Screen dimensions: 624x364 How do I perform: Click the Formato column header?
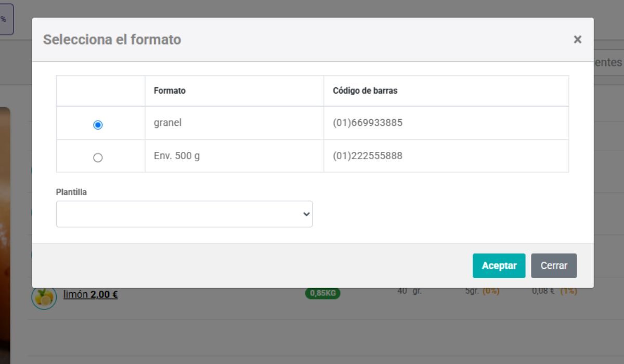(x=170, y=90)
